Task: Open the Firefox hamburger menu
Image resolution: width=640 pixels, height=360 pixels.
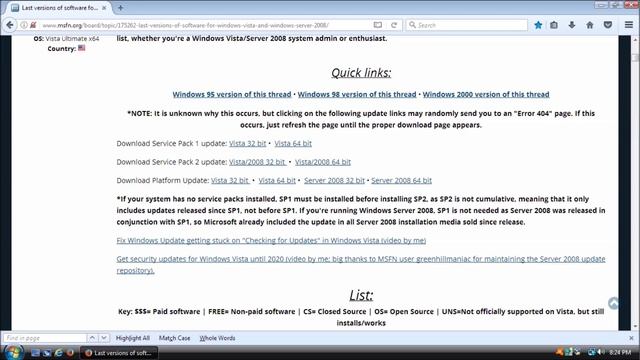Action: tap(629, 25)
